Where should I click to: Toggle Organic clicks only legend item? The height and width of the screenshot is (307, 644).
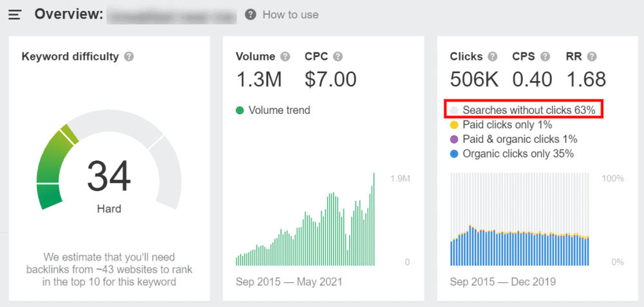coord(512,154)
